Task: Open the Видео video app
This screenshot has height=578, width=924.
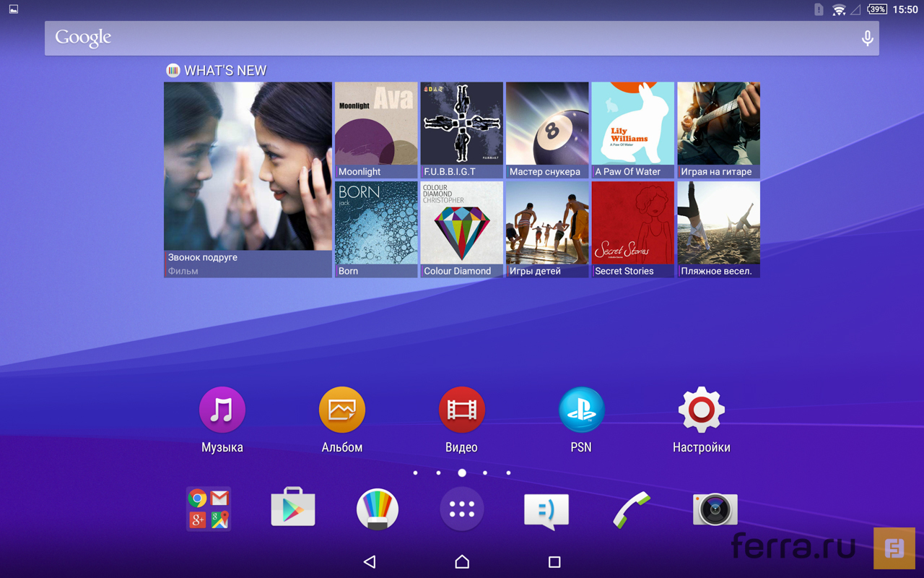Action: click(x=461, y=410)
